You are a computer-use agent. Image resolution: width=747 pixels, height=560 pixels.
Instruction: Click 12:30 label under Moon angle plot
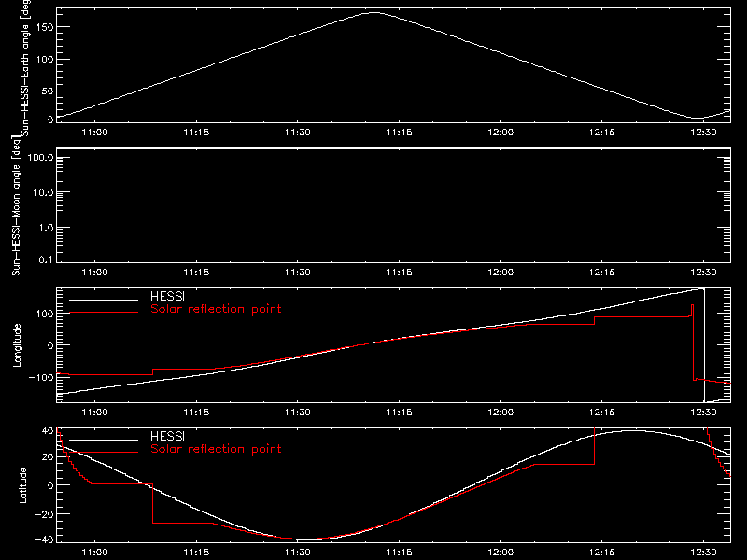click(704, 273)
